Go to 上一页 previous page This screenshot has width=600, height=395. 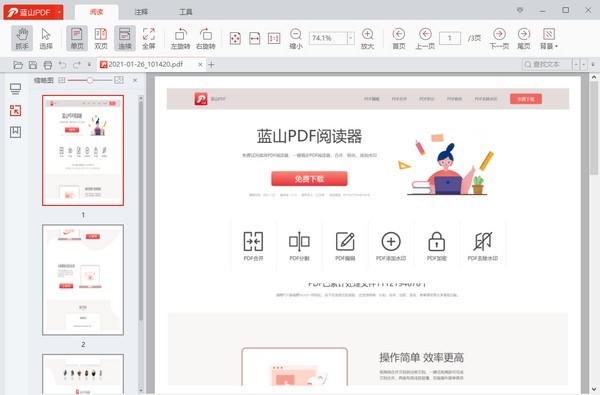425,38
